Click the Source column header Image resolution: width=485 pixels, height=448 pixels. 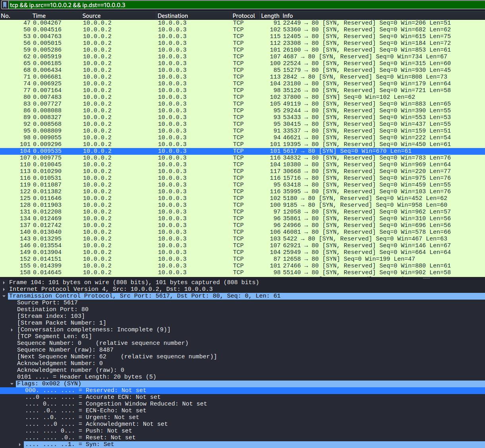coord(91,16)
